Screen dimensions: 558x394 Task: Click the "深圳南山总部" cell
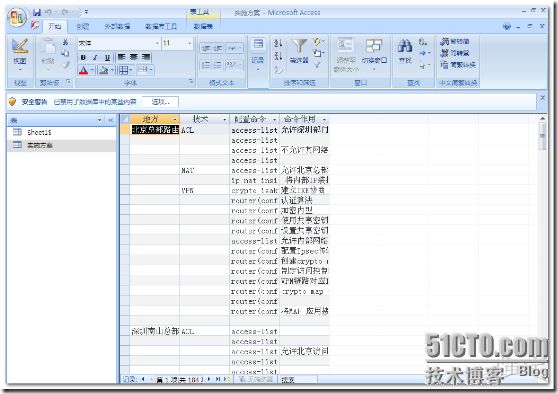(154, 331)
